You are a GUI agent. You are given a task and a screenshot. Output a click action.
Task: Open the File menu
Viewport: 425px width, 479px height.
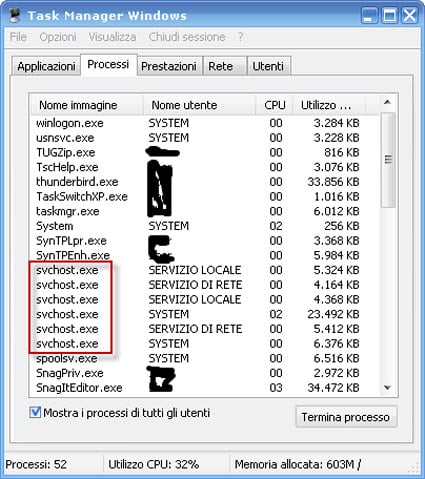[x=18, y=37]
